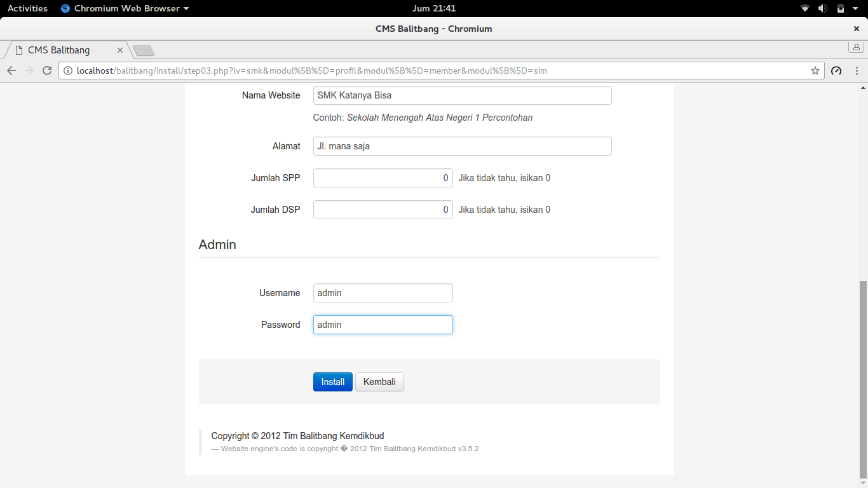868x488 pixels.
Task: Click the Kembali button
Action: pyautogui.click(x=379, y=382)
